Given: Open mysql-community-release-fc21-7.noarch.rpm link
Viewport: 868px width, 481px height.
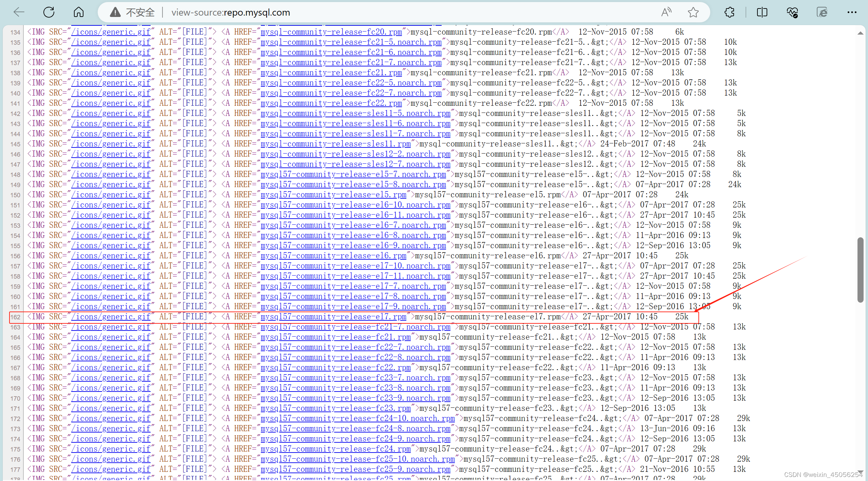Looking at the screenshot, I should [351, 62].
